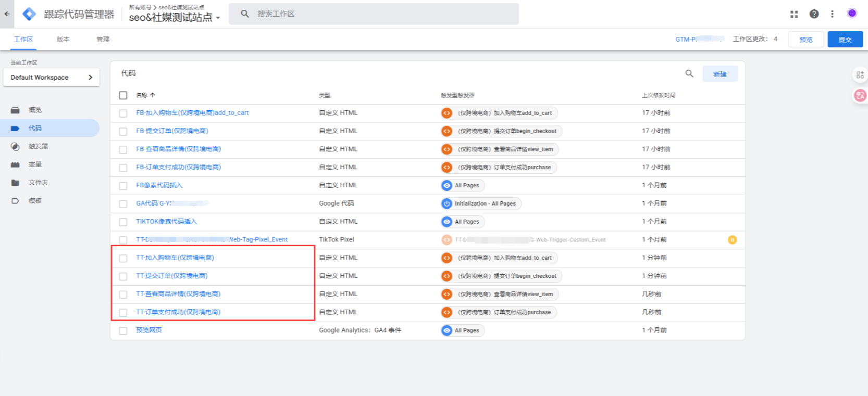Switch to the 版本 tab
Screen dimensions: 868x396
pyautogui.click(x=63, y=40)
